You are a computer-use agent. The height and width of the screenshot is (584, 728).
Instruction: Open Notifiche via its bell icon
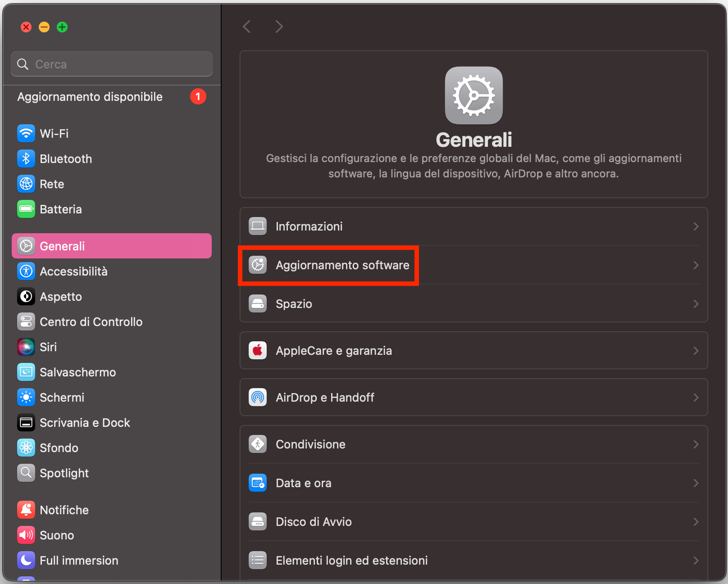(x=26, y=510)
